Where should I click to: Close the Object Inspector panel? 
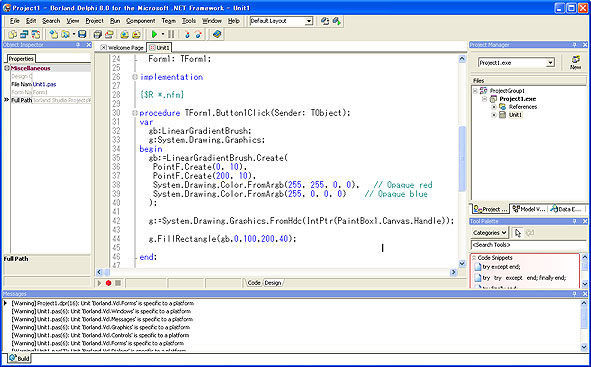tap(89, 45)
